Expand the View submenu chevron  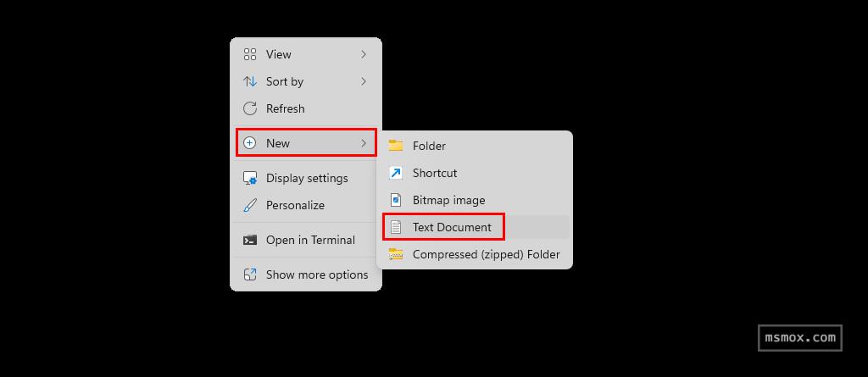pyautogui.click(x=364, y=54)
